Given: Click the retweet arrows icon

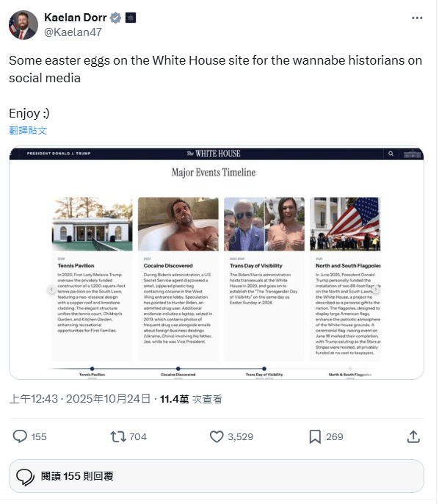Looking at the screenshot, I should [x=118, y=436].
